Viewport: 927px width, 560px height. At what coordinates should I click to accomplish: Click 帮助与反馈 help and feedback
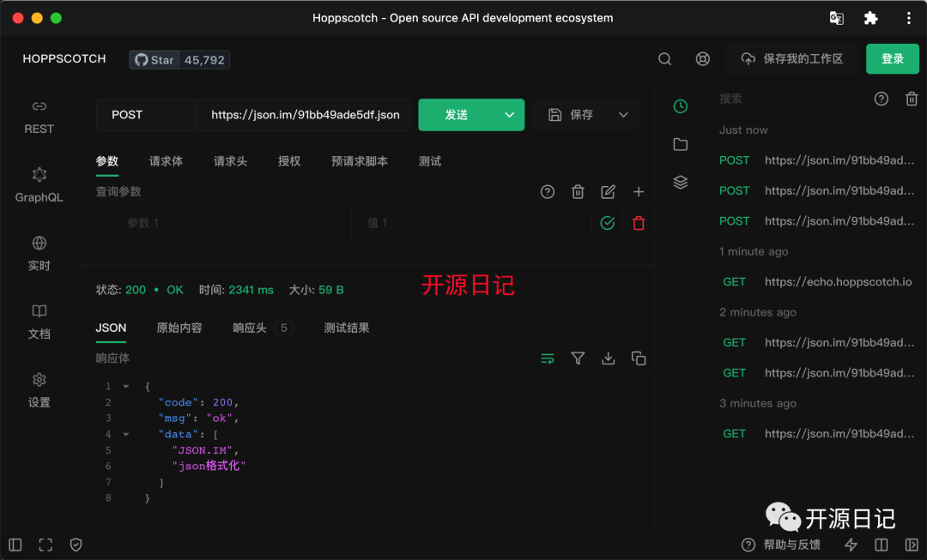point(780,545)
